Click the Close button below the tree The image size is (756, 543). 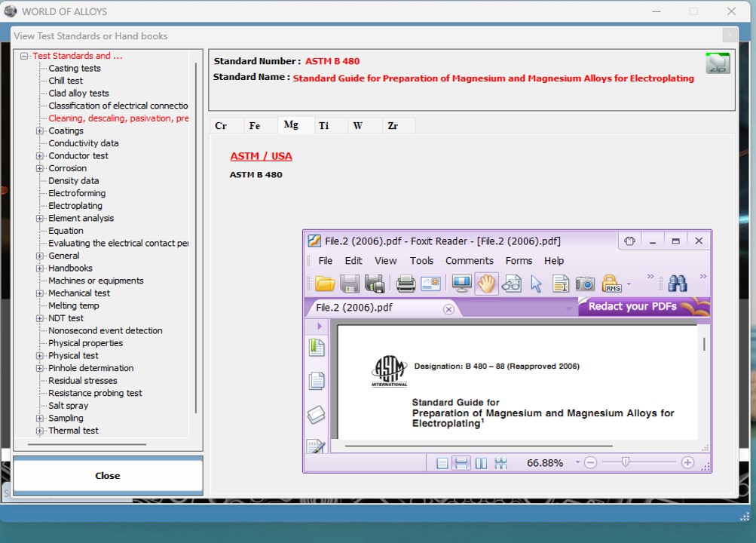108,476
